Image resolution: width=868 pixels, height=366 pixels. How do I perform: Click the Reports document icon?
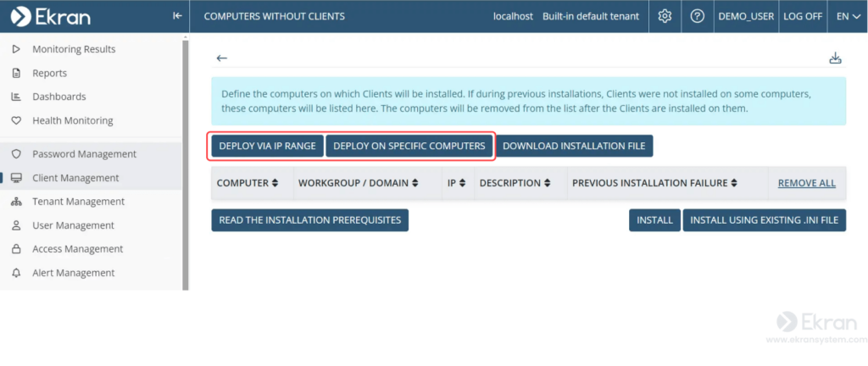click(16, 73)
